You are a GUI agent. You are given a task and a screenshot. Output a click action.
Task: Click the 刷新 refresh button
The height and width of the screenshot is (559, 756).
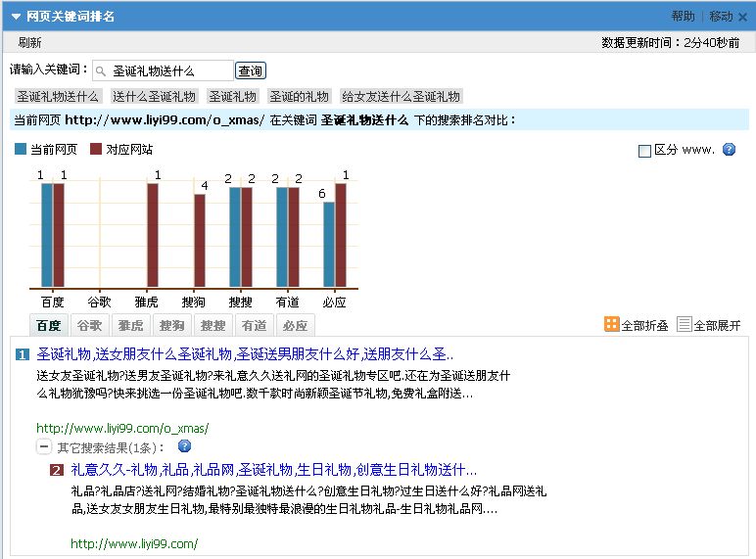(x=30, y=42)
